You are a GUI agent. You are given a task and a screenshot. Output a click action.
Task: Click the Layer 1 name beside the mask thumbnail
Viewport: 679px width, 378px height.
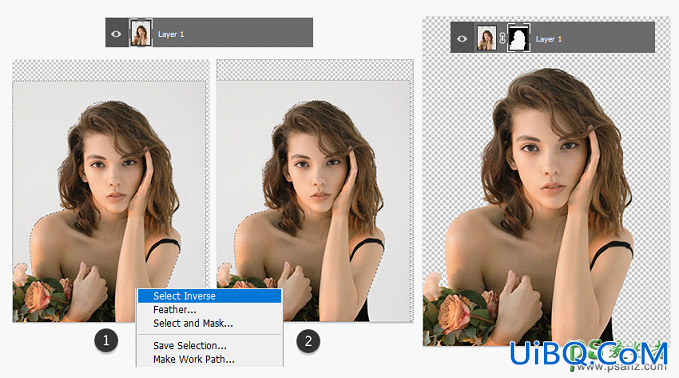tap(549, 39)
